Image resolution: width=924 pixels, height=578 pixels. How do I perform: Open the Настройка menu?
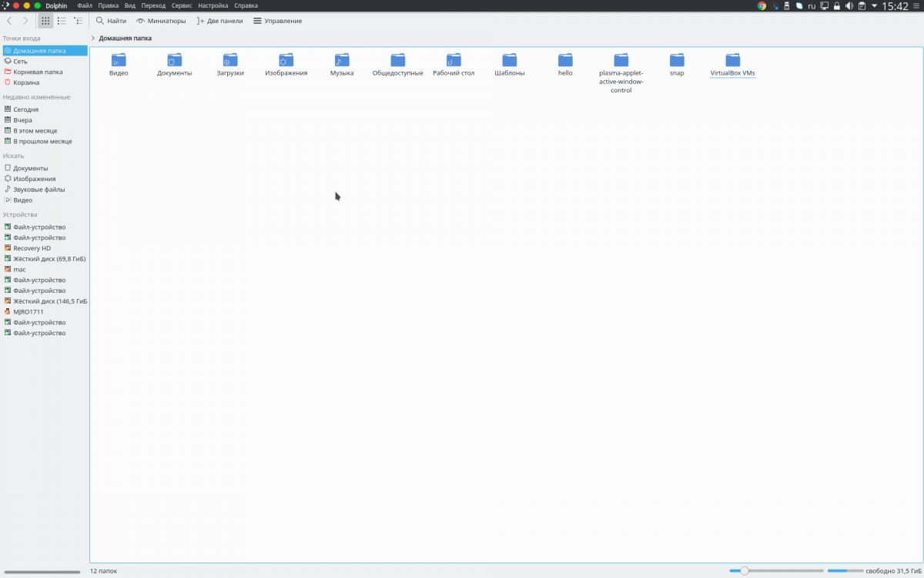coord(213,5)
